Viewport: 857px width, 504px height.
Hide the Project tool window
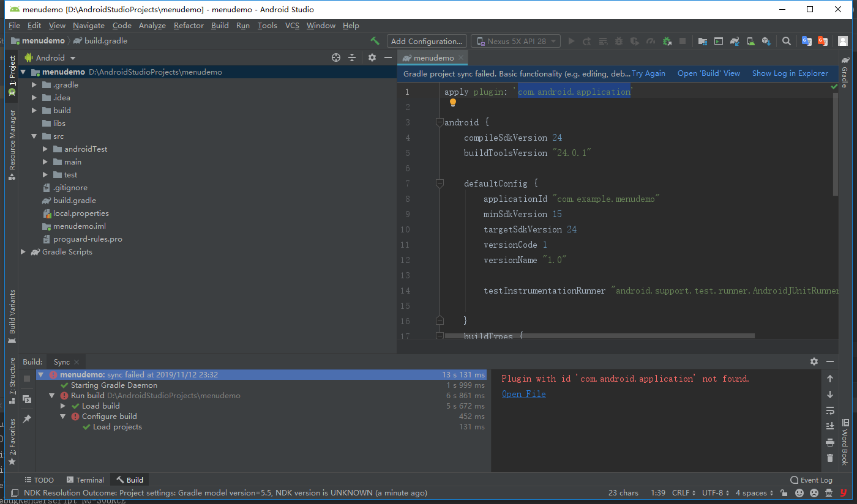click(x=387, y=57)
